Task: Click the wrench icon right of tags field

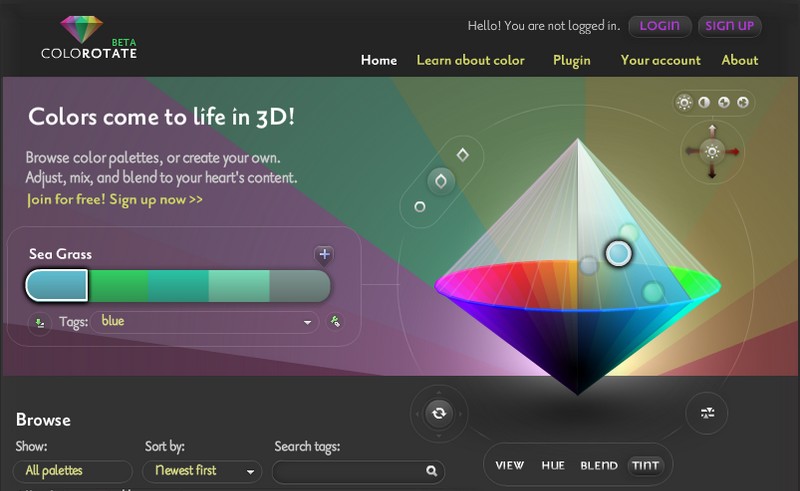Action: 336,322
